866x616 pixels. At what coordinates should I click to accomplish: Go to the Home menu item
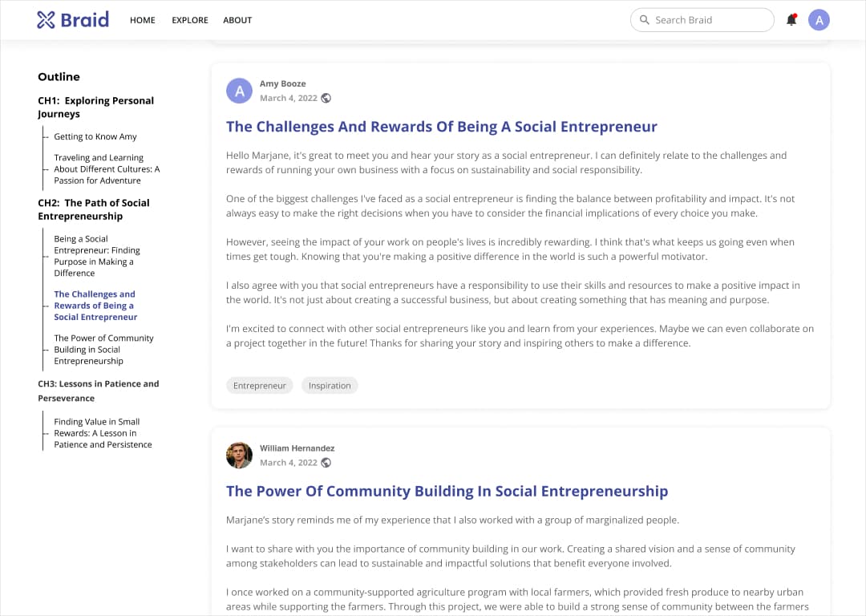point(143,20)
